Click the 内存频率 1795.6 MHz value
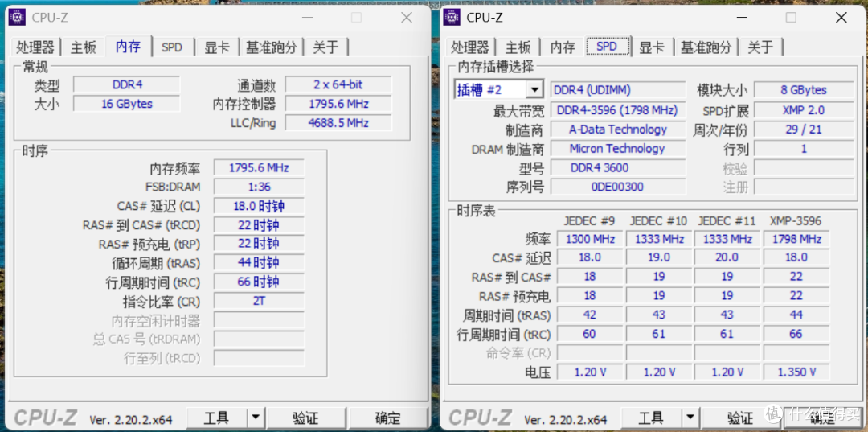Screen dimensions: 868x432 click(259, 168)
